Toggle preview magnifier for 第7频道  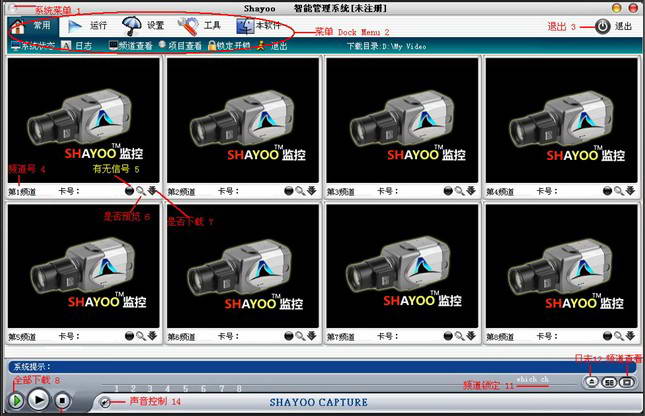click(x=459, y=336)
